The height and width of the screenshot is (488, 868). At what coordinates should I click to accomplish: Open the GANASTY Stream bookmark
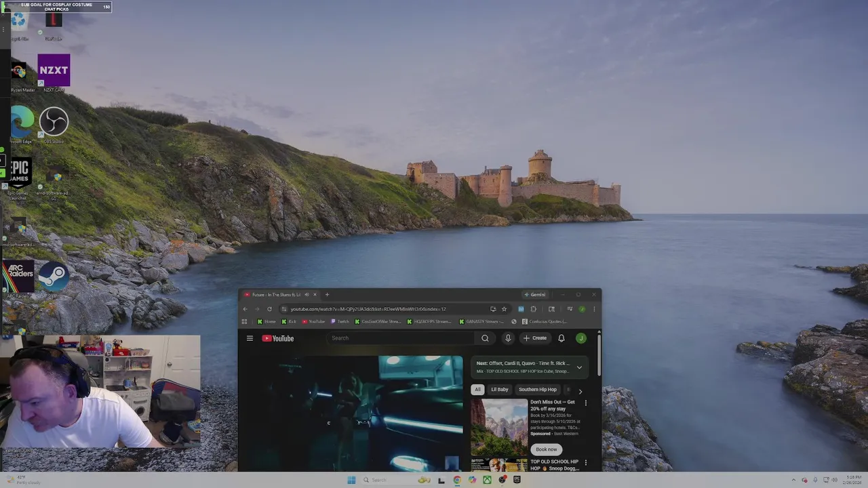tap(482, 321)
